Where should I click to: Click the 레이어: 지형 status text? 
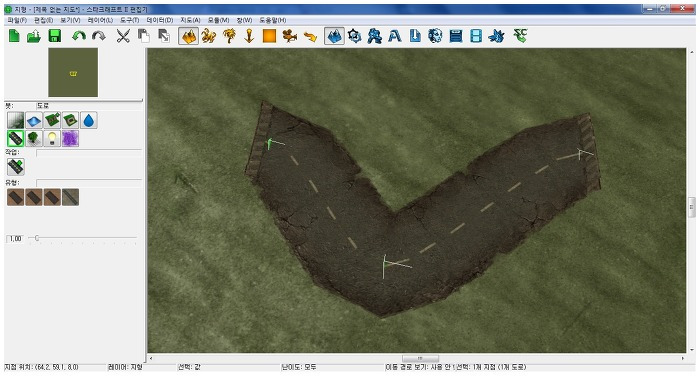tap(125, 367)
